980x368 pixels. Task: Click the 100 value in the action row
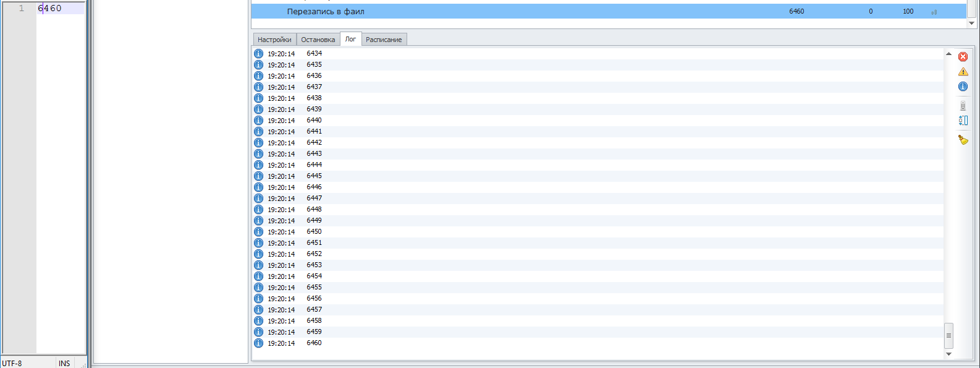coord(908,11)
